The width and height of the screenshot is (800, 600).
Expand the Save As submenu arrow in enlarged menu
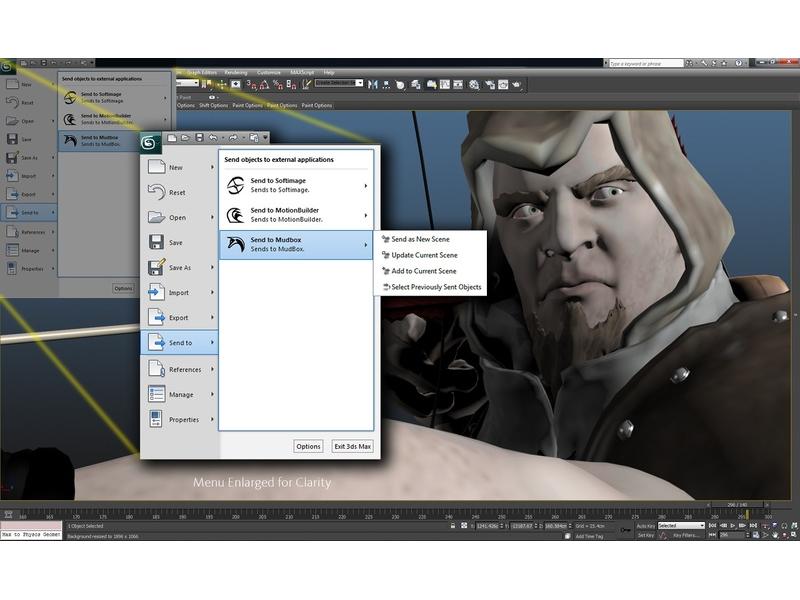click(x=212, y=267)
